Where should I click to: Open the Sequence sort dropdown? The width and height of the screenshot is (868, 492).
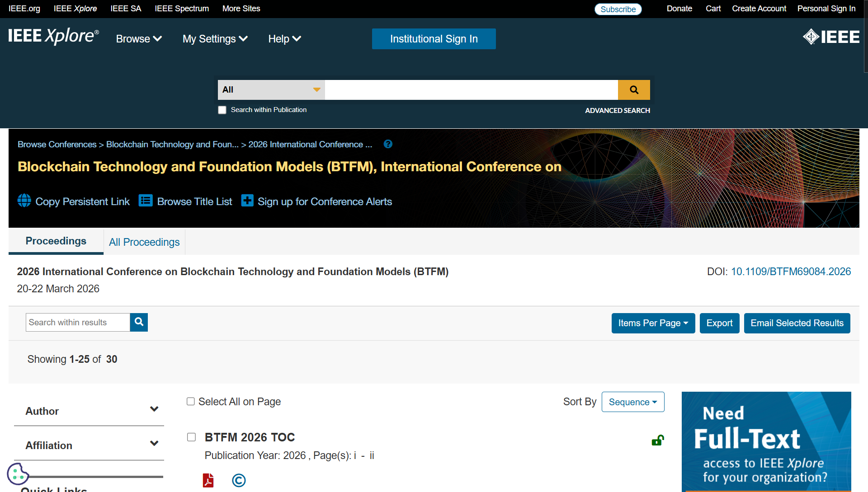pos(632,402)
